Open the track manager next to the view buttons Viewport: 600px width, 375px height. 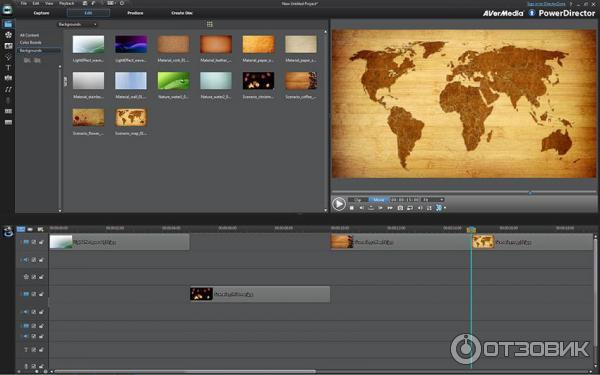click(40, 229)
